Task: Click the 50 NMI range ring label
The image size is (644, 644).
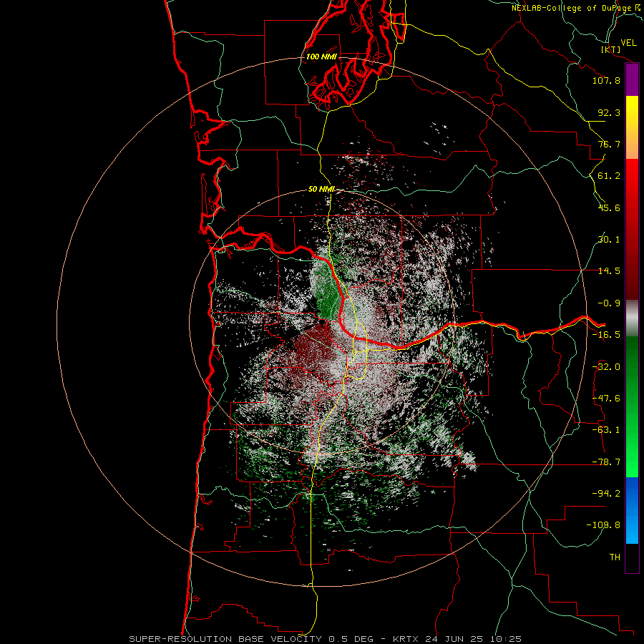Action: click(321, 190)
